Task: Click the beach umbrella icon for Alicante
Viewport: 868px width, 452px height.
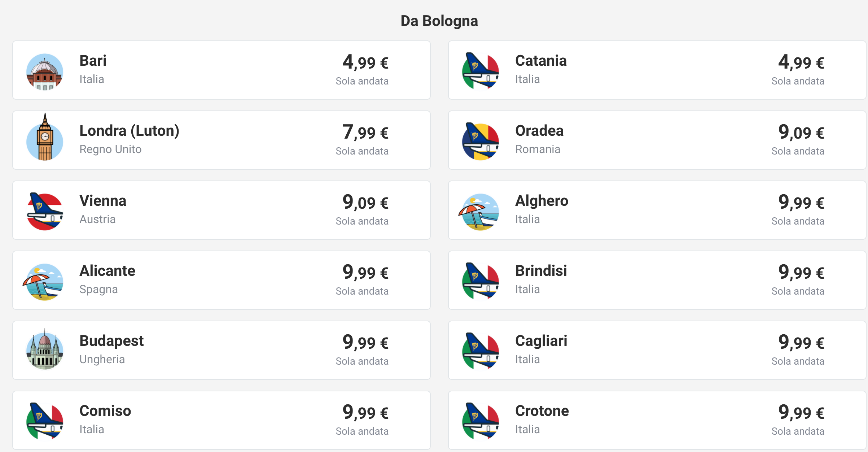Action: (43, 282)
